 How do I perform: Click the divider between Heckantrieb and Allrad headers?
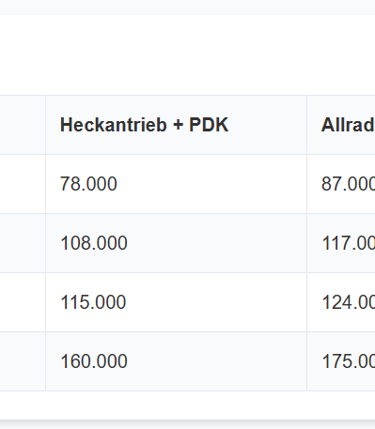click(307, 125)
